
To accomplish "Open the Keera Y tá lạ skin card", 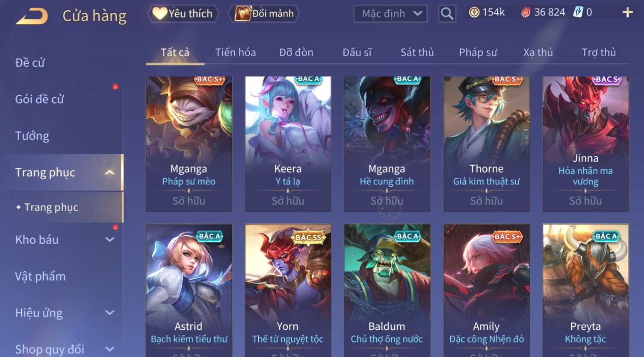I will (288, 144).
